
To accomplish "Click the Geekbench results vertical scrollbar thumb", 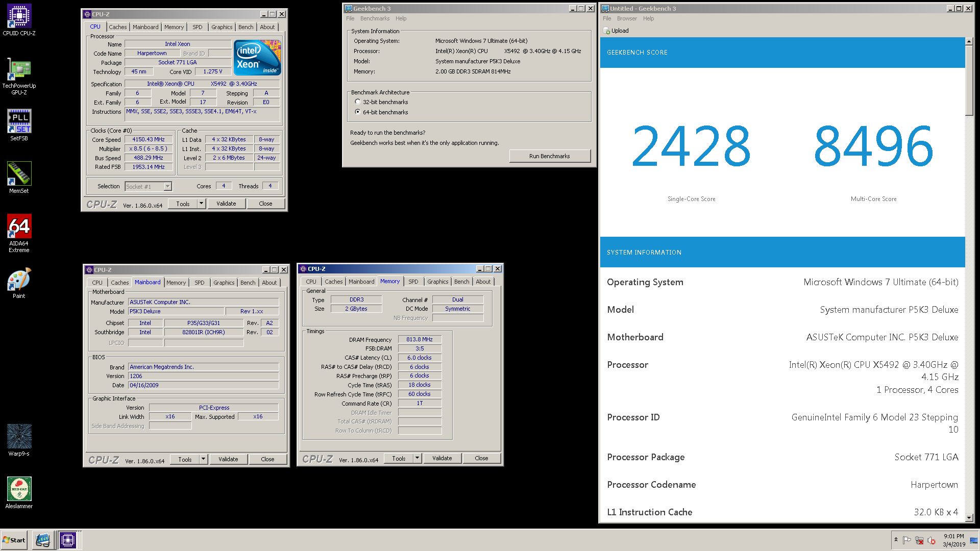I will click(969, 80).
